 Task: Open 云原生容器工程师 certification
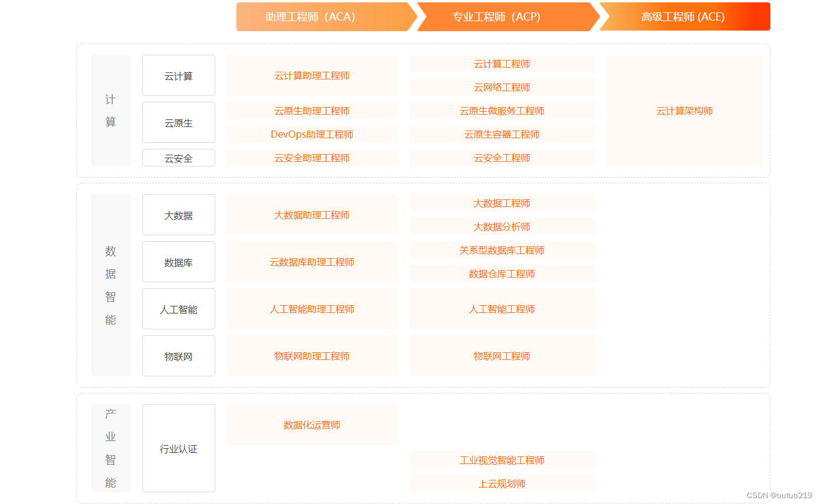click(x=502, y=134)
